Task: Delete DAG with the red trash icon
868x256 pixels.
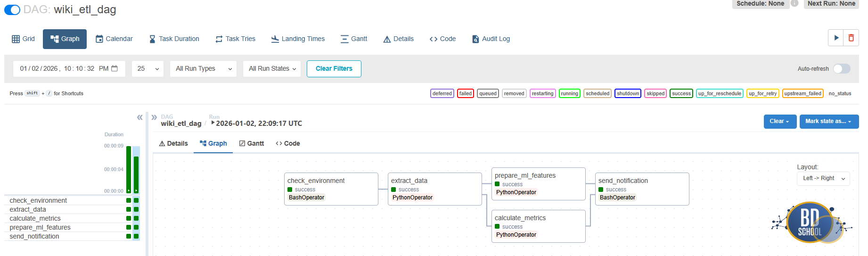Action: coord(851,38)
